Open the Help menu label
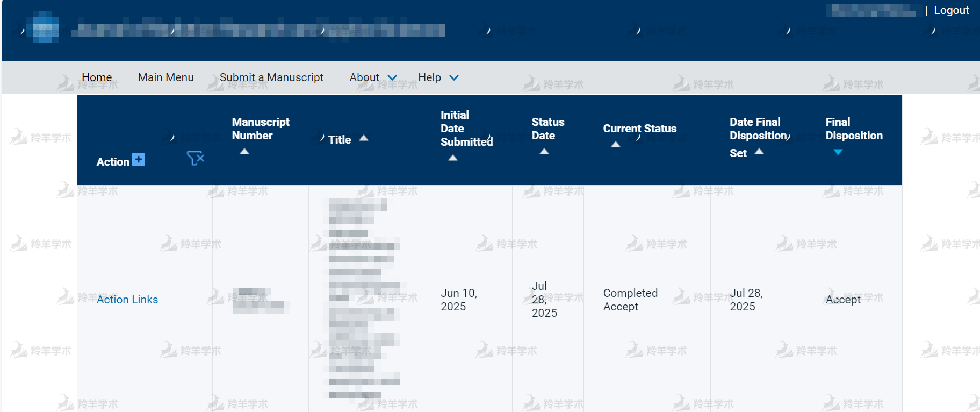 tap(429, 77)
